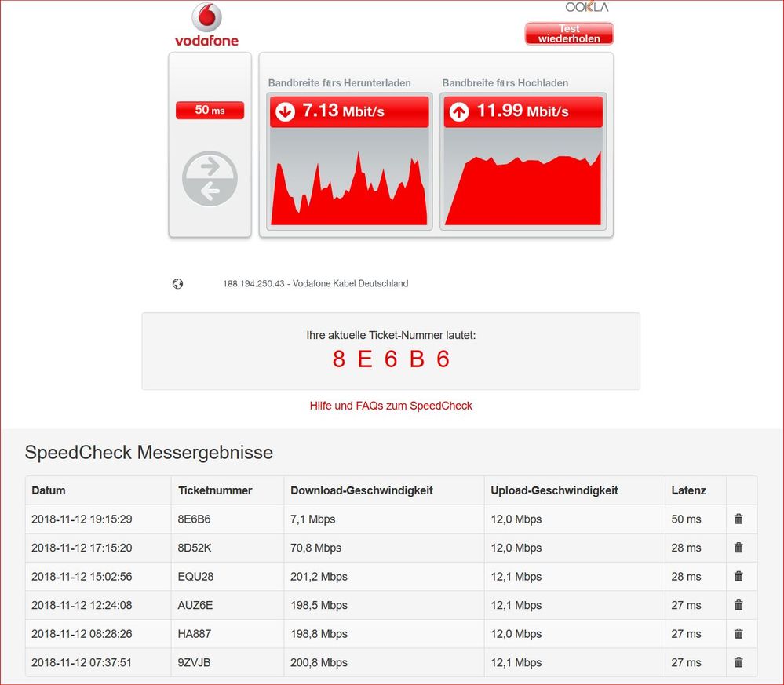Delete the 8D52K result with the trash icon
This screenshot has width=784, height=685.
(740, 548)
